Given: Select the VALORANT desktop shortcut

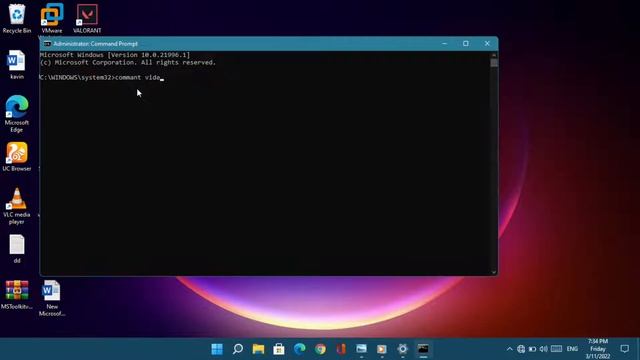Looking at the screenshot, I should [87, 18].
